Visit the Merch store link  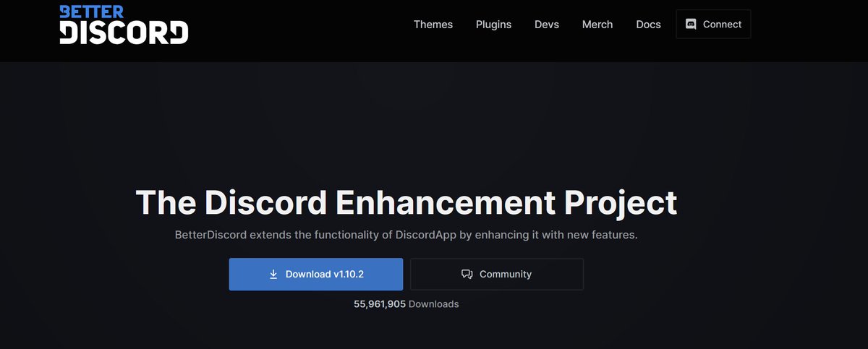(597, 25)
